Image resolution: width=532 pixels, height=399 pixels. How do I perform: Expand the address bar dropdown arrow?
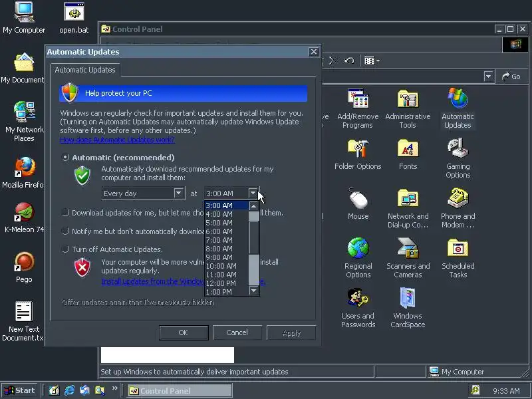(x=488, y=76)
